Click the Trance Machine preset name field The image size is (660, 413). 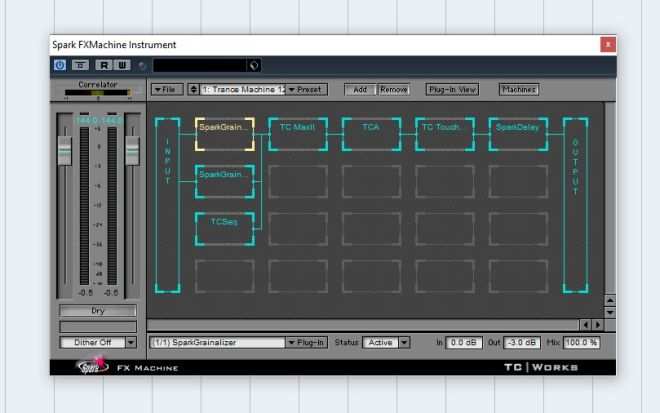pyautogui.click(x=243, y=90)
